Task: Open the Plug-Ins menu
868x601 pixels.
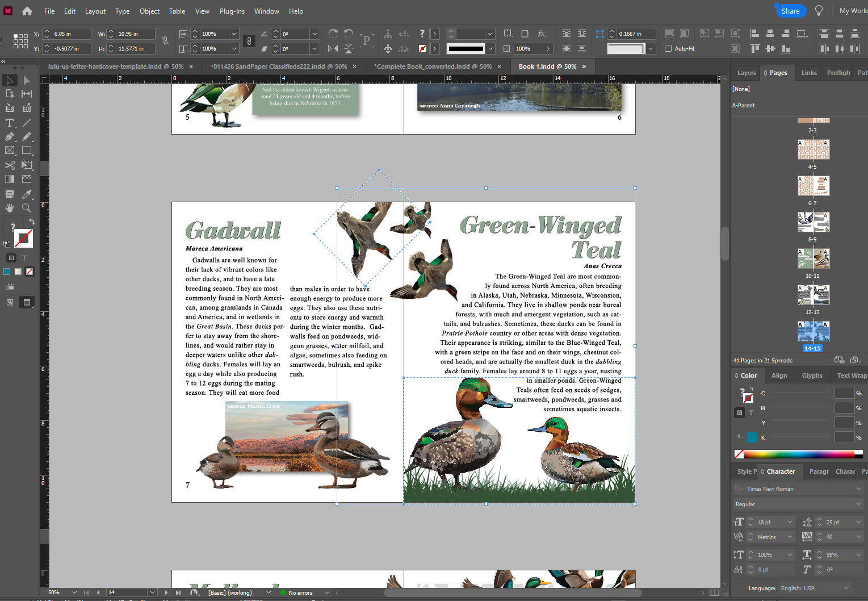Action: (232, 11)
